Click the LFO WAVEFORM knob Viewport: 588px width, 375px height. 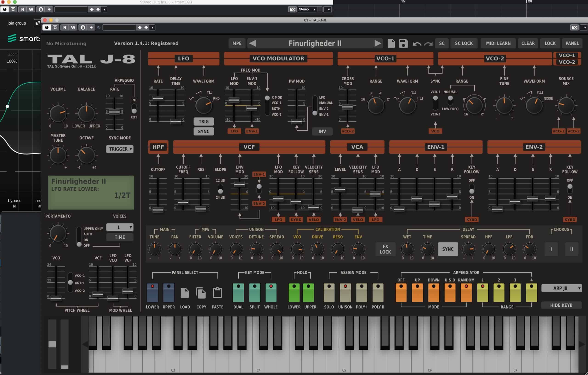tap(204, 105)
